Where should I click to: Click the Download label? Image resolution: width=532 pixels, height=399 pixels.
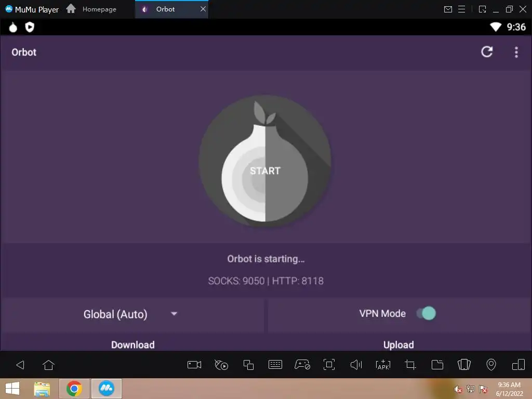tap(132, 345)
